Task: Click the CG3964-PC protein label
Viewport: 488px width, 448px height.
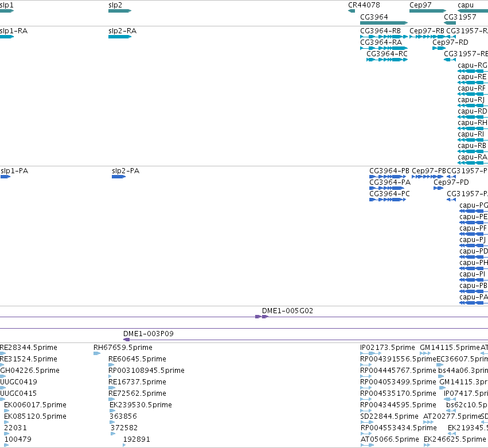Action: pyautogui.click(x=389, y=194)
